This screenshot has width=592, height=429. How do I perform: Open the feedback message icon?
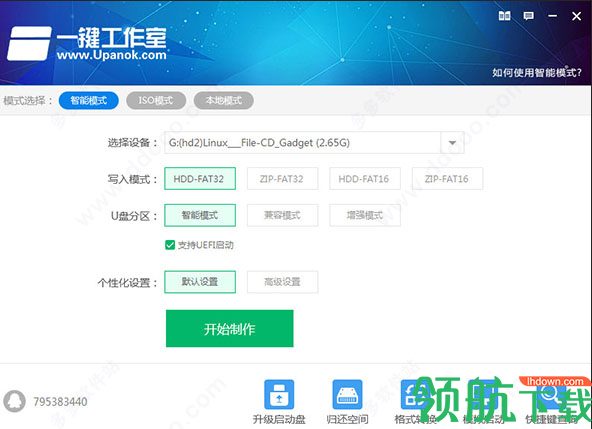[529, 16]
